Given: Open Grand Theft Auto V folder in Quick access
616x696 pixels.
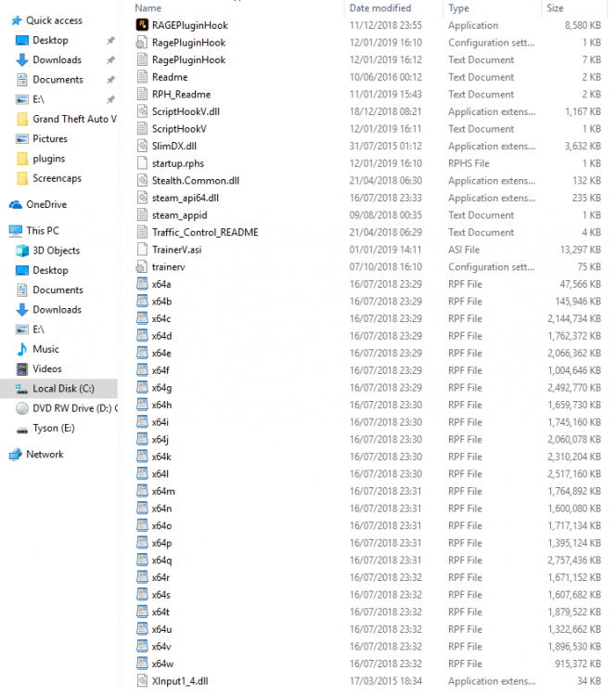Looking at the screenshot, I should (x=74, y=119).
